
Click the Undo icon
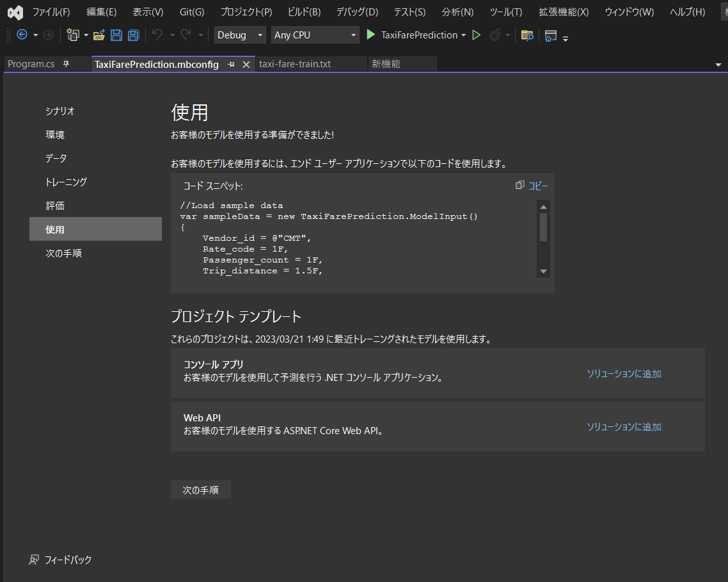click(x=157, y=35)
